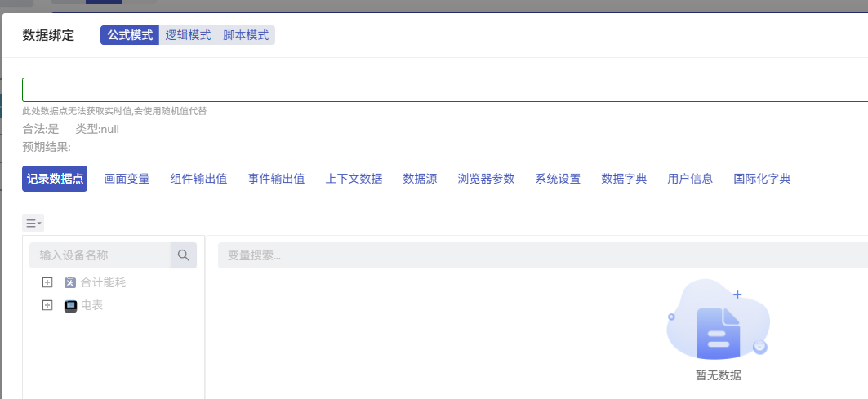Viewport: 868px width, 399px height.
Task: Click the formula expression input box
Action: tap(445, 90)
